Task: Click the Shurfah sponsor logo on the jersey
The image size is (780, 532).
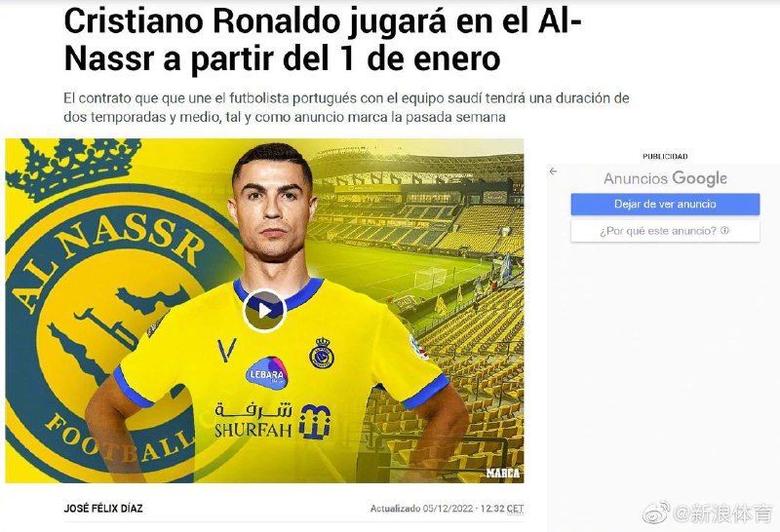Action: 273,421
